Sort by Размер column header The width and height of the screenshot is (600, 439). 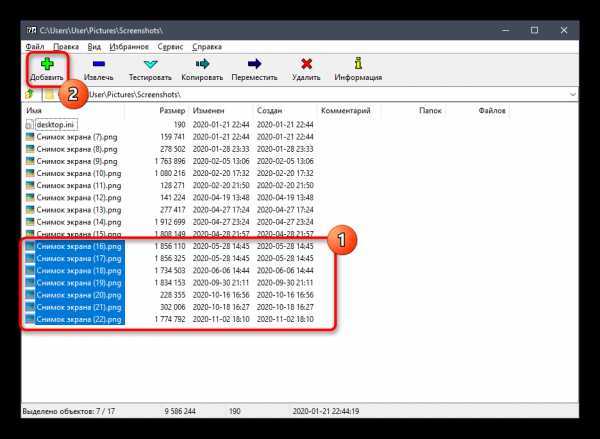coord(172,111)
